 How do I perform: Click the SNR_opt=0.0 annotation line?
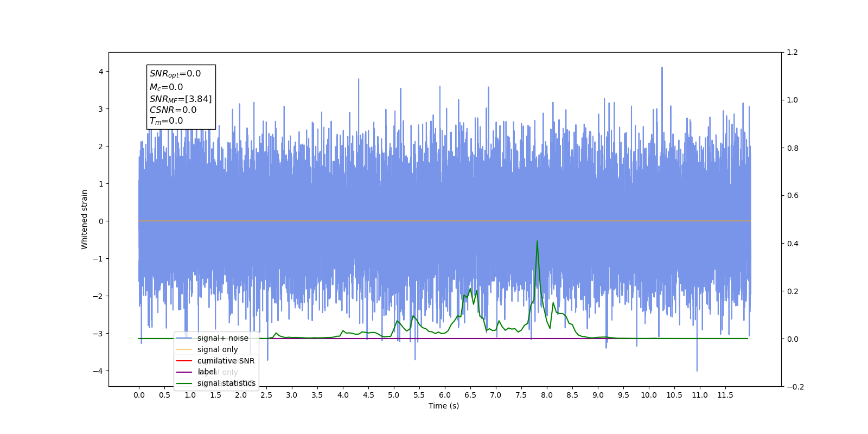175,74
